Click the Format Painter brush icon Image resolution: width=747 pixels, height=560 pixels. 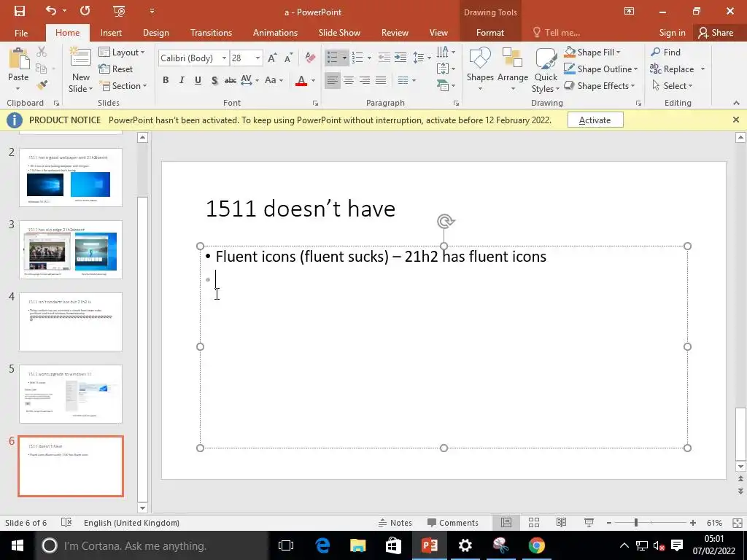tap(42, 86)
